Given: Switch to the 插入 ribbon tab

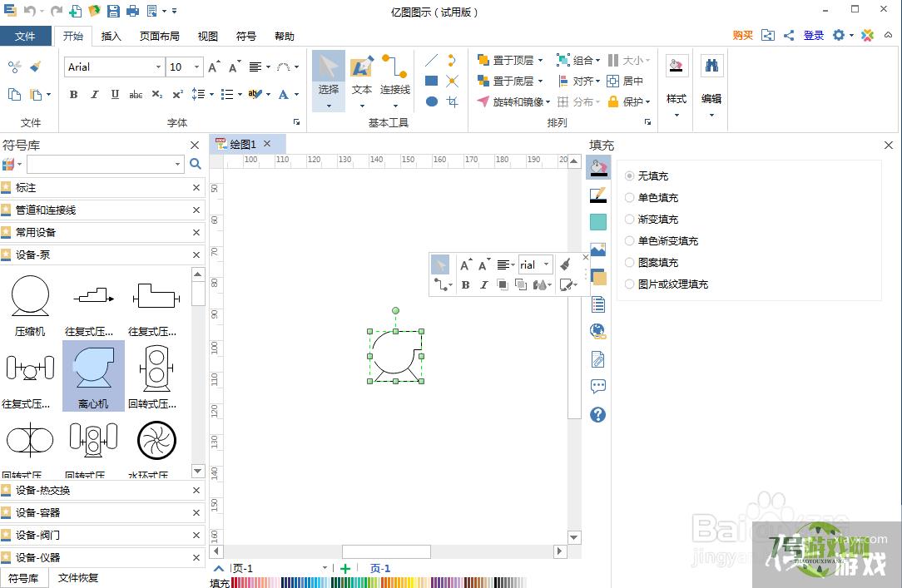Looking at the screenshot, I should pos(111,37).
